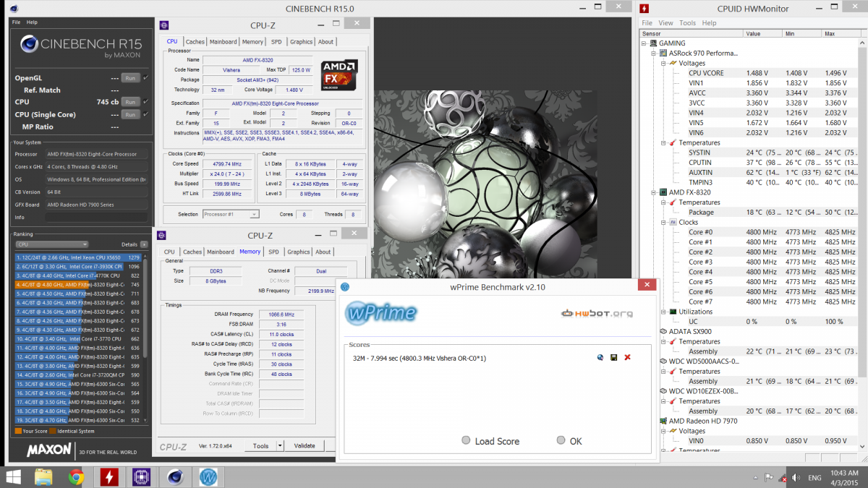Viewport: 868px width, 488px height.
Task: Click the red X delete icon in wPrime scores
Action: pos(627,357)
